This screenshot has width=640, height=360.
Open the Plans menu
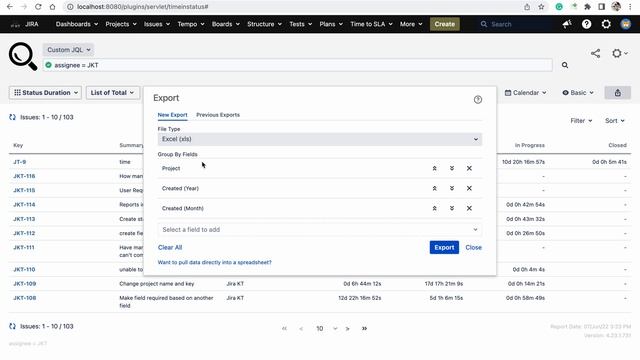coord(331,24)
